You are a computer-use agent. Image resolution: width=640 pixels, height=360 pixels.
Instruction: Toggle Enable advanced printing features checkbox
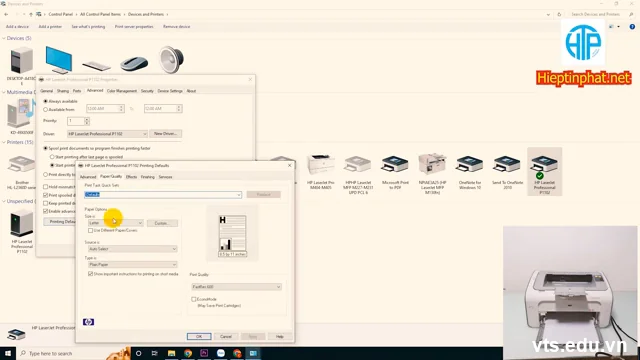click(46, 211)
